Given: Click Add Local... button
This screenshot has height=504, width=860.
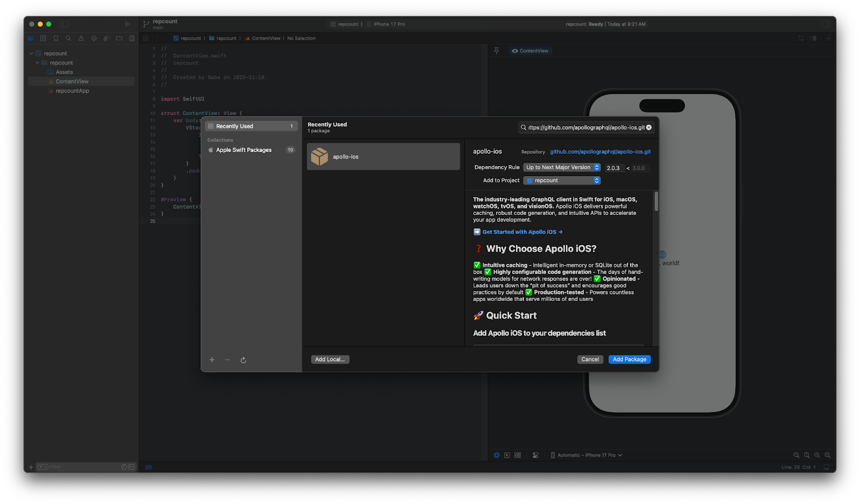Looking at the screenshot, I should (x=330, y=359).
